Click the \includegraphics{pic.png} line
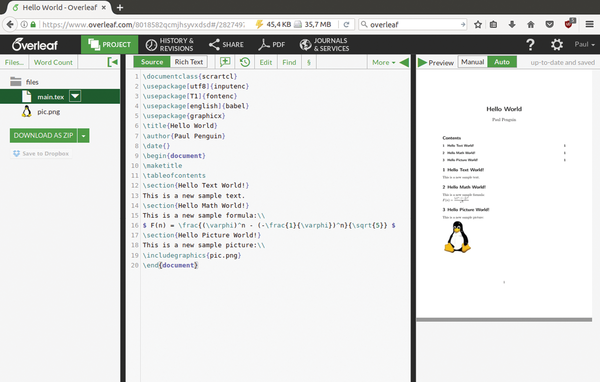Screen dimensions: 600x382 click(192, 255)
